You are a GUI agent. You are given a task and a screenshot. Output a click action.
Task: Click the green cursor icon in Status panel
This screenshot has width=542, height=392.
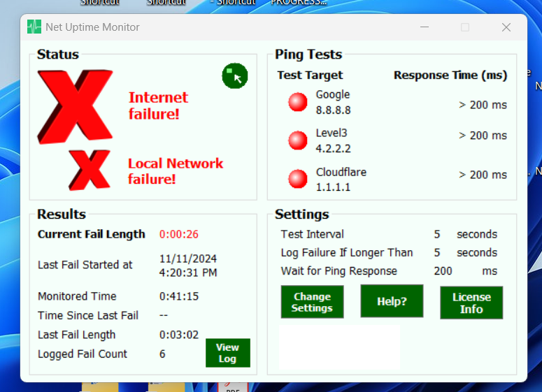pyautogui.click(x=235, y=76)
